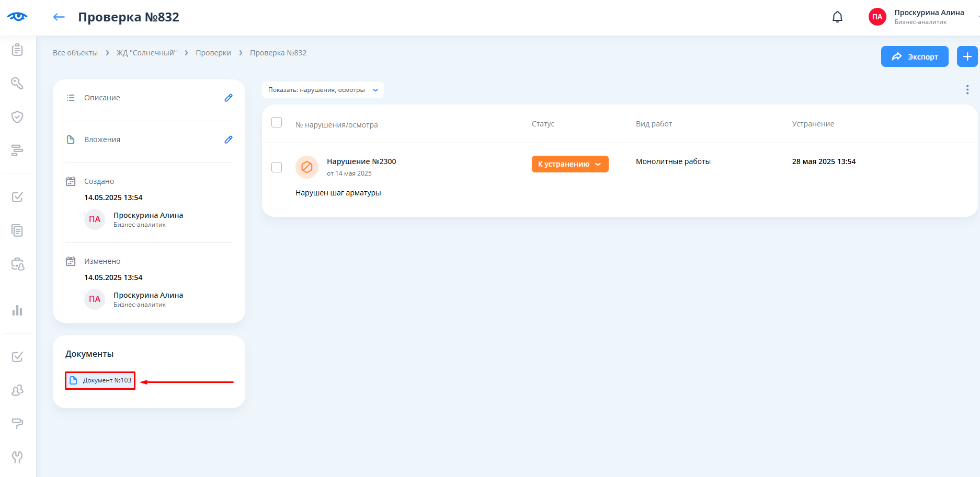This screenshot has height=477, width=980.
Task: Click the back arrow next to Проверка №832
Action: coord(59,17)
